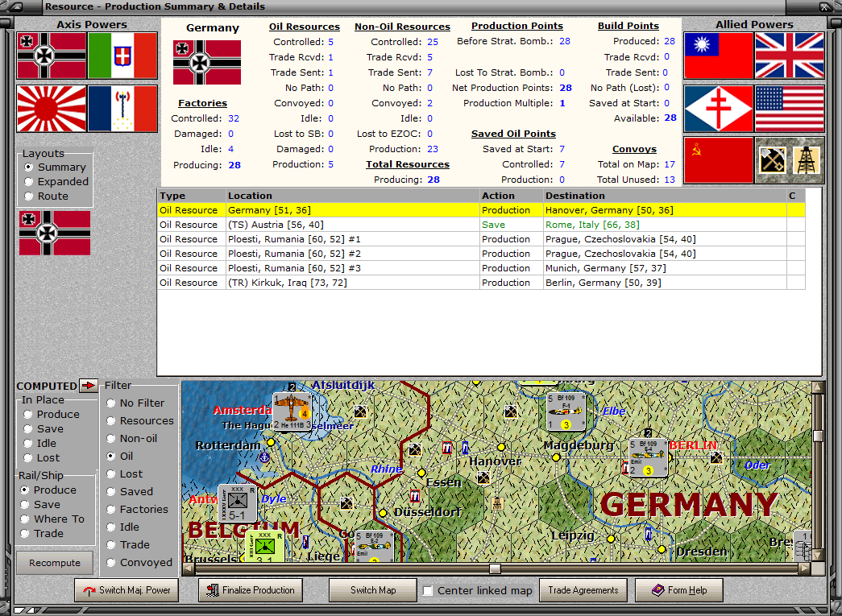Image resolution: width=842 pixels, height=616 pixels.
Task: Select the Japan rising sun flag
Action: [52, 109]
